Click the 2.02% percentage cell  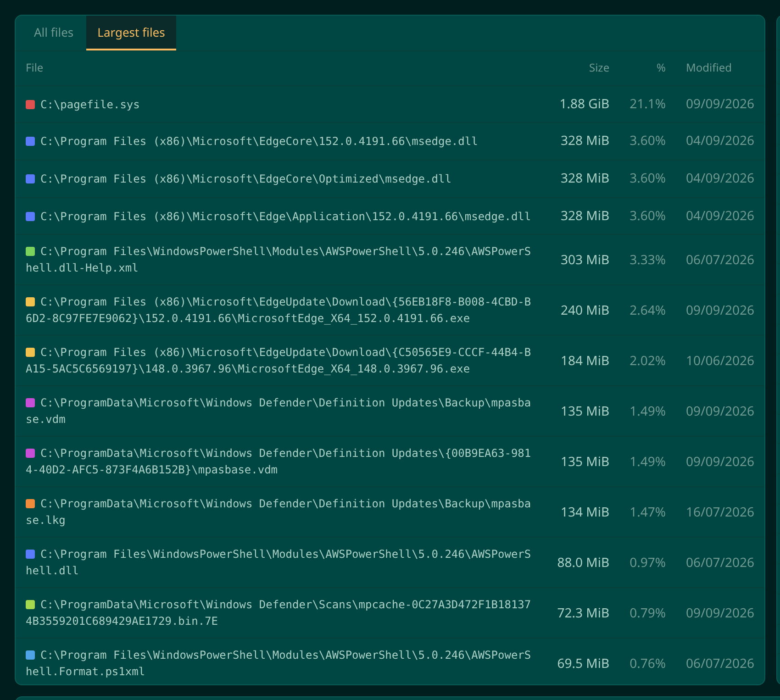pyautogui.click(x=647, y=361)
